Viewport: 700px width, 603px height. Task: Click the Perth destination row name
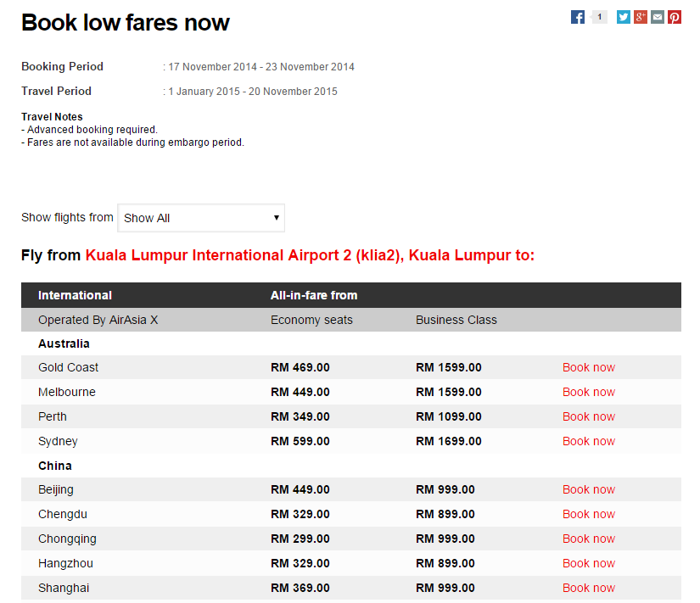pos(53,416)
